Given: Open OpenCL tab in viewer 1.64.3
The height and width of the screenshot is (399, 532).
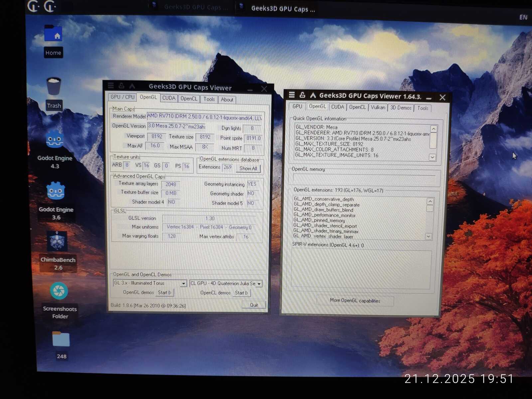Looking at the screenshot, I should [357, 107].
